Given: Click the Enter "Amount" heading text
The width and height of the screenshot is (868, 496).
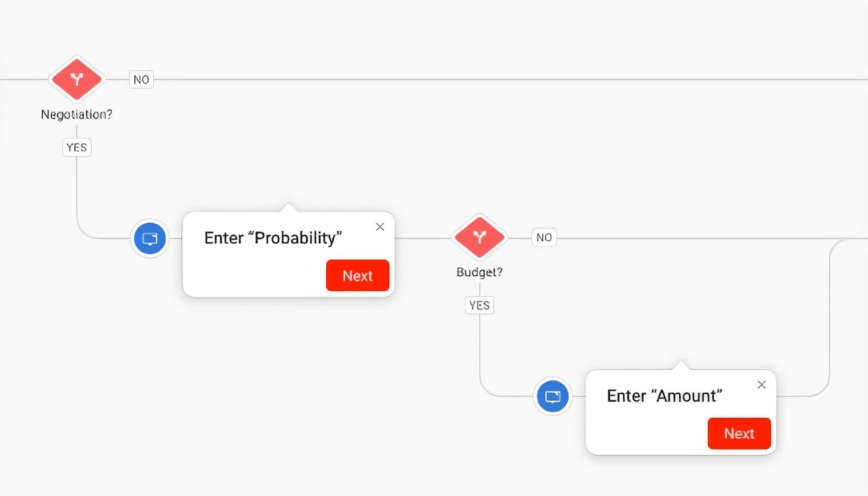Looking at the screenshot, I should [x=664, y=396].
